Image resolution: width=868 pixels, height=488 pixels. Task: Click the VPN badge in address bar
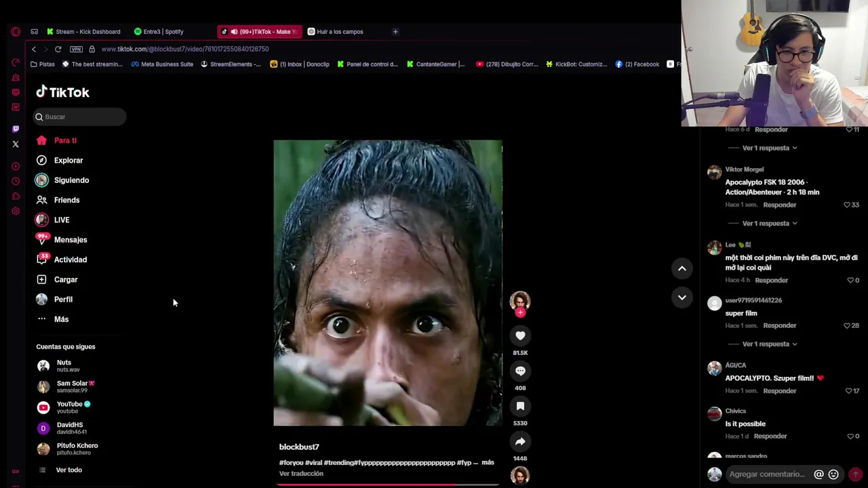point(76,49)
